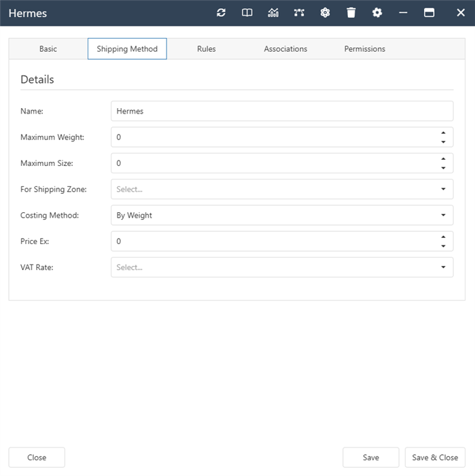
Task: Expand the Costing Method dropdown
Action: [x=282, y=216]
